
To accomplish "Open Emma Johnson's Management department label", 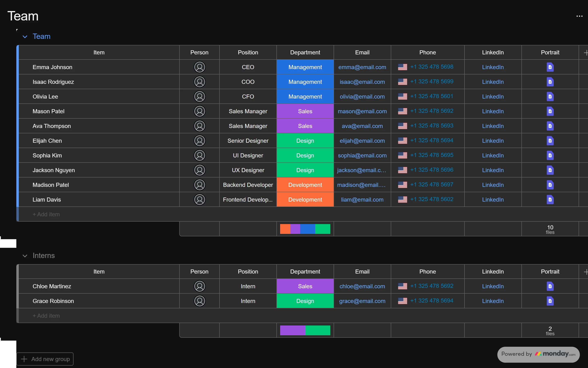I will (305, 67).
